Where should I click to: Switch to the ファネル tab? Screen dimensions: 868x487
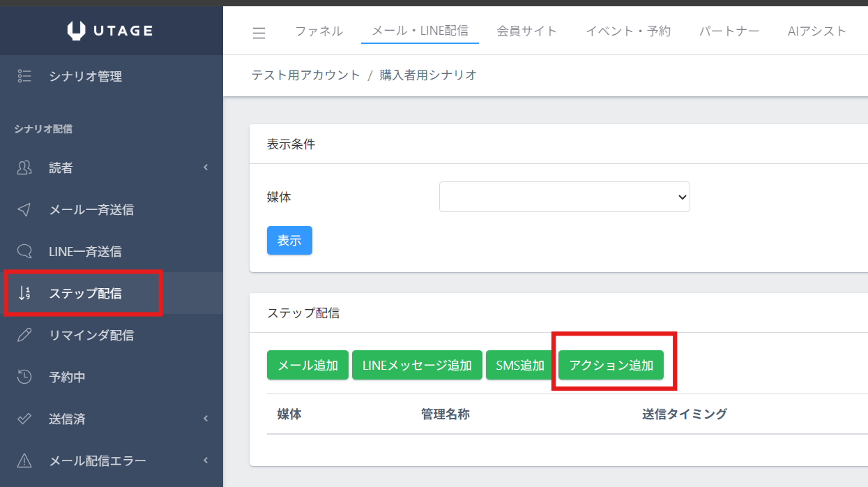319,31
